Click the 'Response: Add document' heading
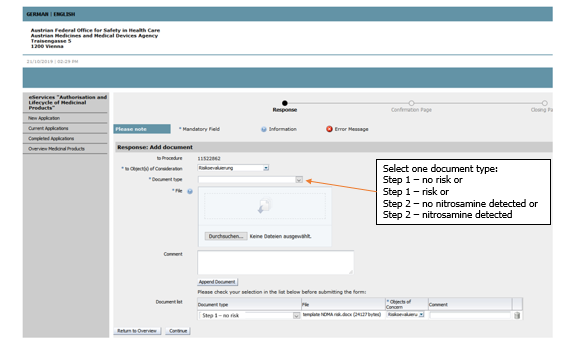 coord(155,147)
